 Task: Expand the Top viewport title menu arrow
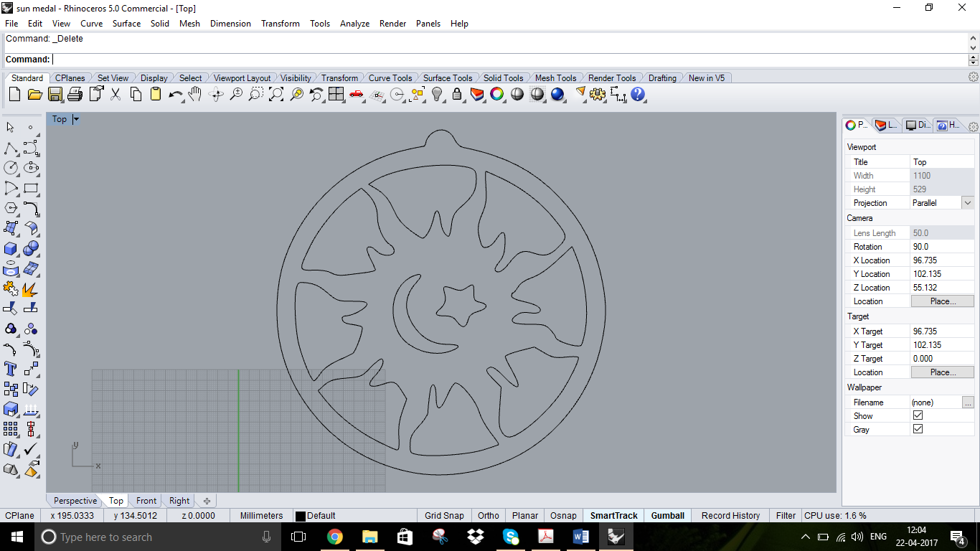click(76, 119)
